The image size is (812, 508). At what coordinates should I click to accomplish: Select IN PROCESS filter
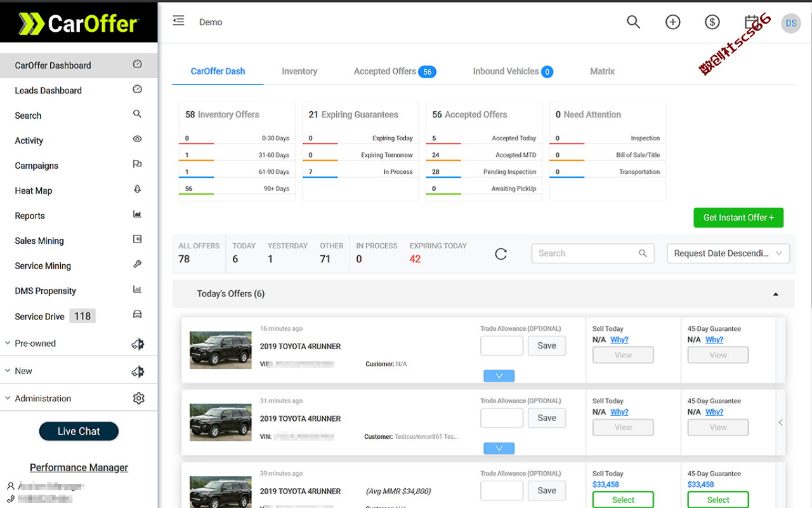click(377, 253)
